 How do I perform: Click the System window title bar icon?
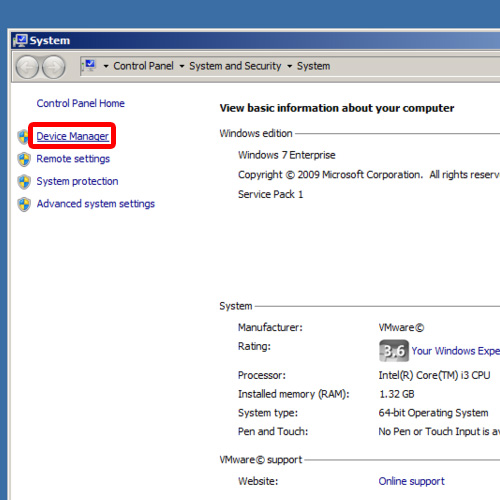click(20, 41)
